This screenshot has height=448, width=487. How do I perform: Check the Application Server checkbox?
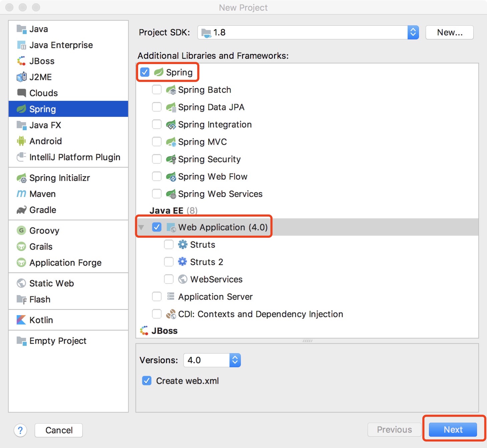[157, 296]
